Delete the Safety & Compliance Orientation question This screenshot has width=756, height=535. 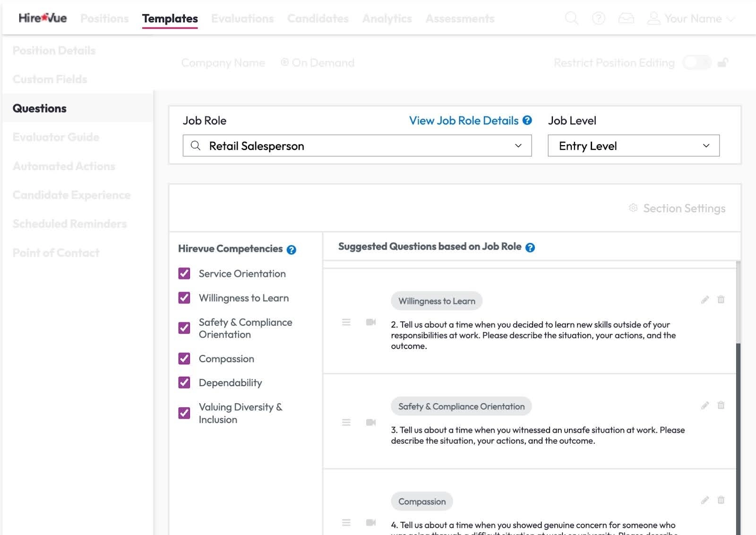point(721,405)
